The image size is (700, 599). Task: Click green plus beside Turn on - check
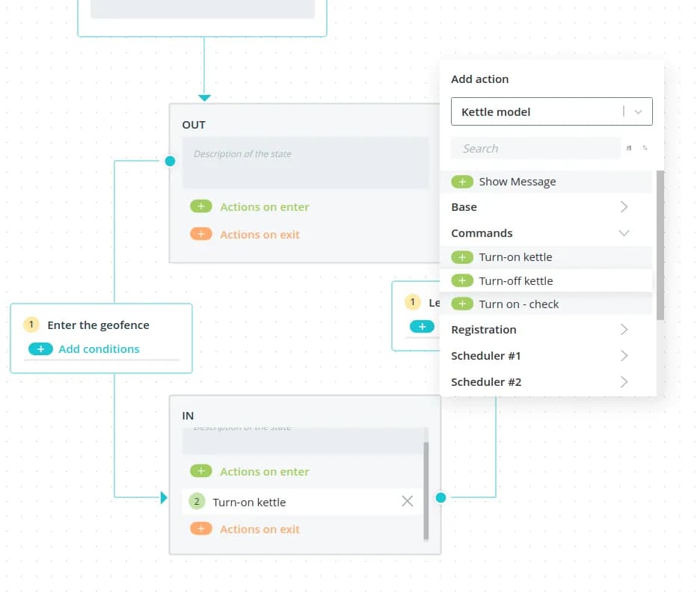(x=461, y=304)
